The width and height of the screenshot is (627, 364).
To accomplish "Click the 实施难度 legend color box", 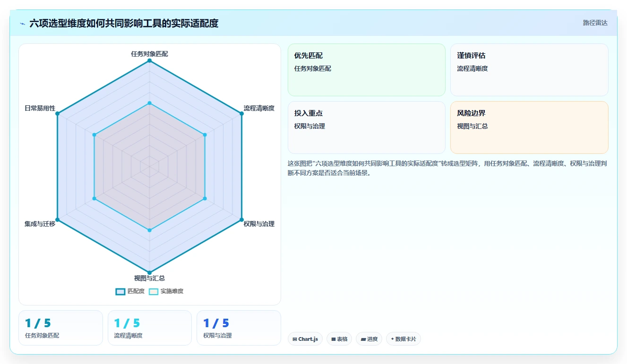I will (x=154, y=291).
